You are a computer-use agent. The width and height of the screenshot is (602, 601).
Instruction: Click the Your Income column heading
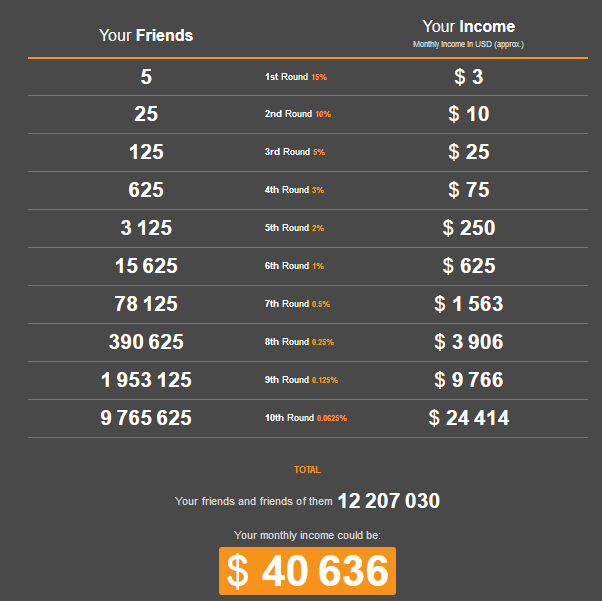468,26
